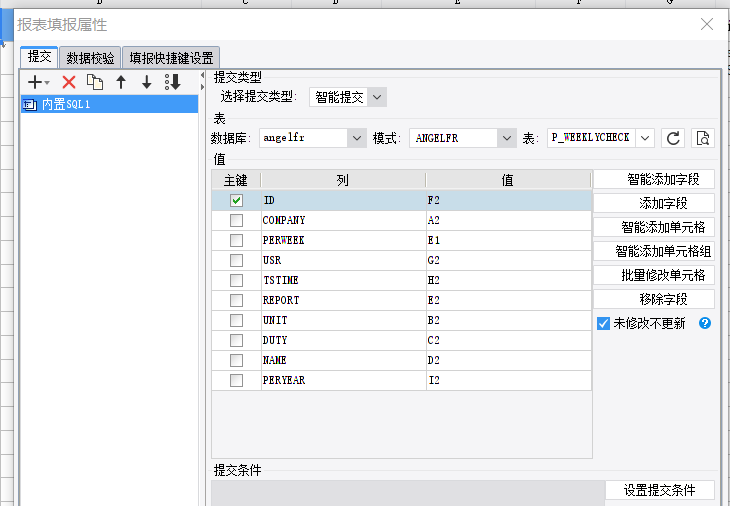The image size is (730, 506).
Task: Click 值 column header
Action: pyautogui.click(x=508, y=180)
